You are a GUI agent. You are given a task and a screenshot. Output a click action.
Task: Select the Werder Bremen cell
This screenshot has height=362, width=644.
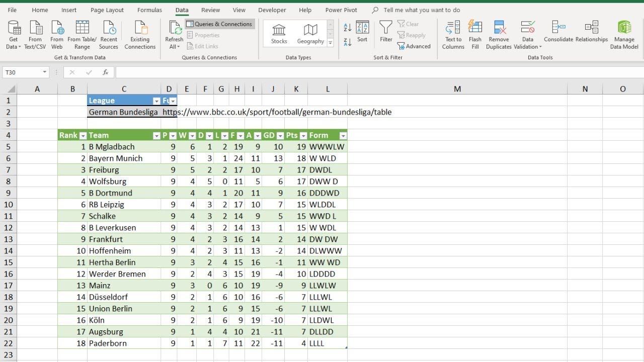pos(124,274)
